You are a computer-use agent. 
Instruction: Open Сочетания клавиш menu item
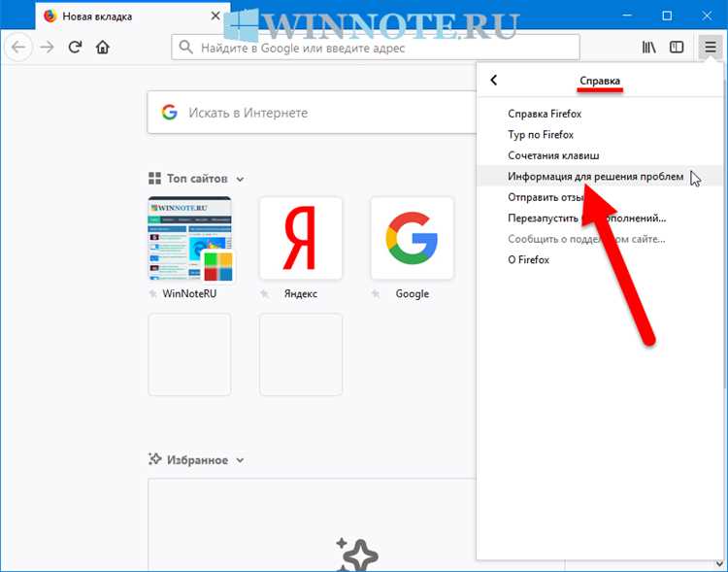(602, 155)
